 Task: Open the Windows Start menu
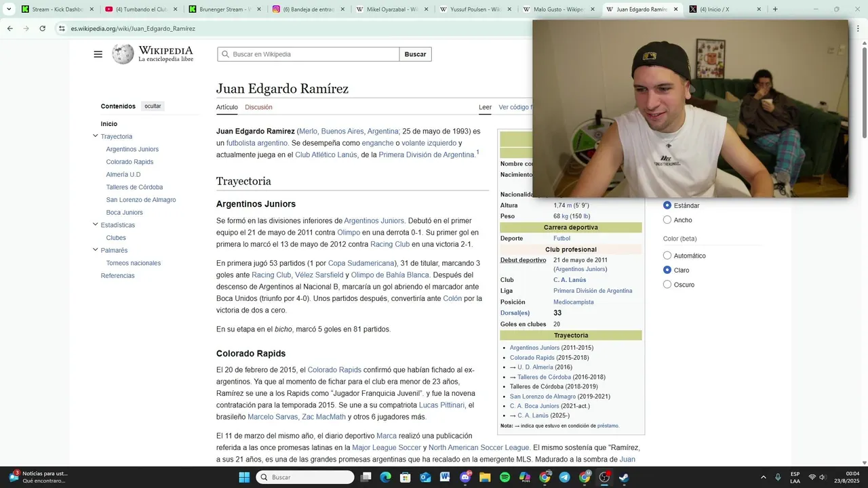pos(244,477)
